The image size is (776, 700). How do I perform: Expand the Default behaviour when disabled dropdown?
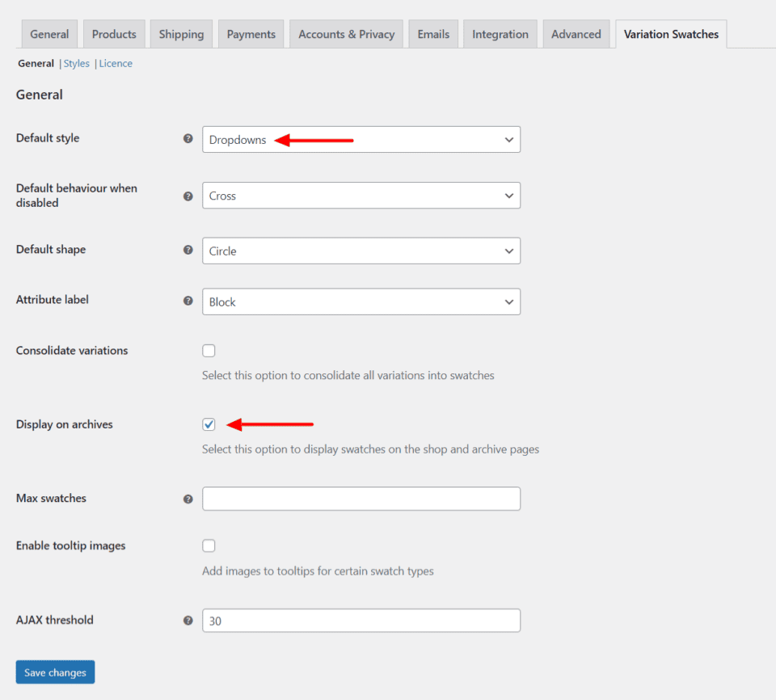pyautogui.click(x=361, y=195)
